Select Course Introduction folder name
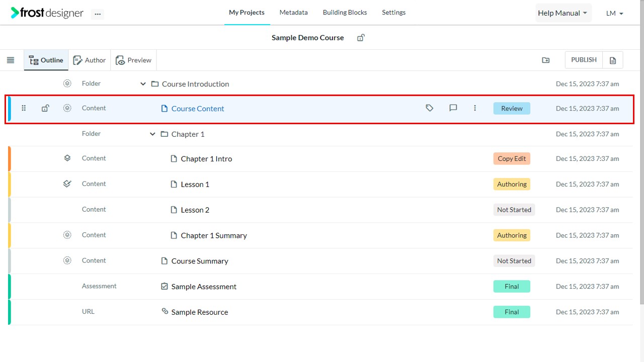 click(x=195, y=84)
